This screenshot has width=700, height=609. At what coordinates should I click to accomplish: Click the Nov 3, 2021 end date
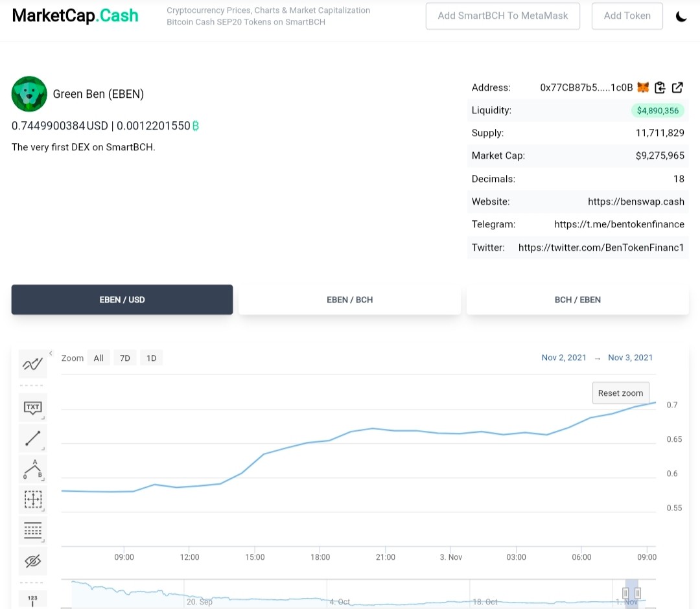coord(630,358)
